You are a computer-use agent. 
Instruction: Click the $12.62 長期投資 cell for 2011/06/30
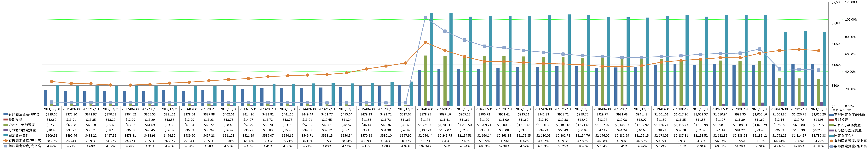[52, 120]
